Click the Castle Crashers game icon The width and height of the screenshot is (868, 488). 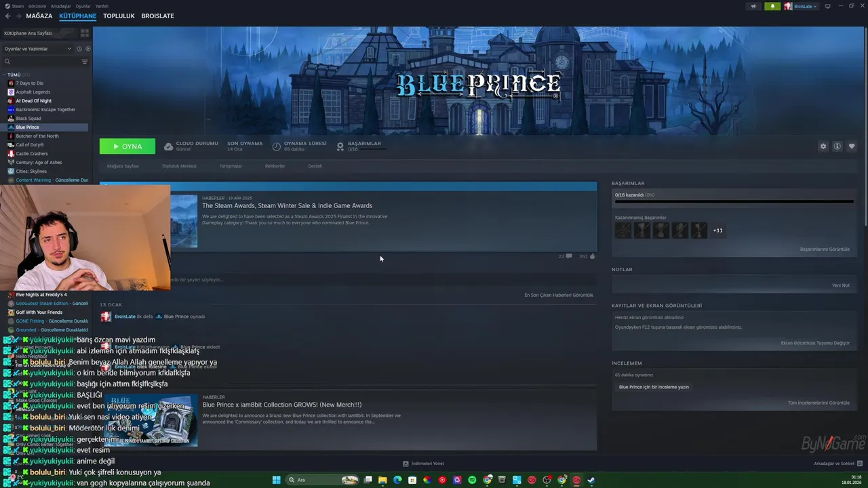coord(11,153)
